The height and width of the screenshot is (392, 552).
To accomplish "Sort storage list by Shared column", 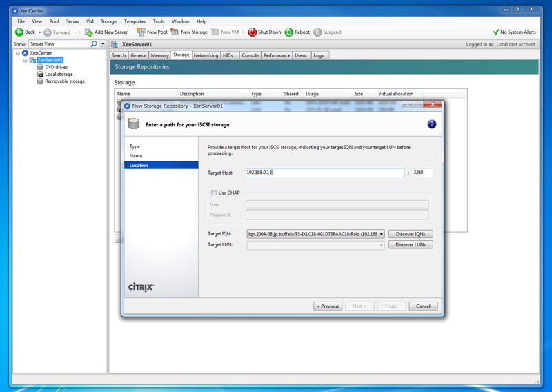I will coord(292,94).
